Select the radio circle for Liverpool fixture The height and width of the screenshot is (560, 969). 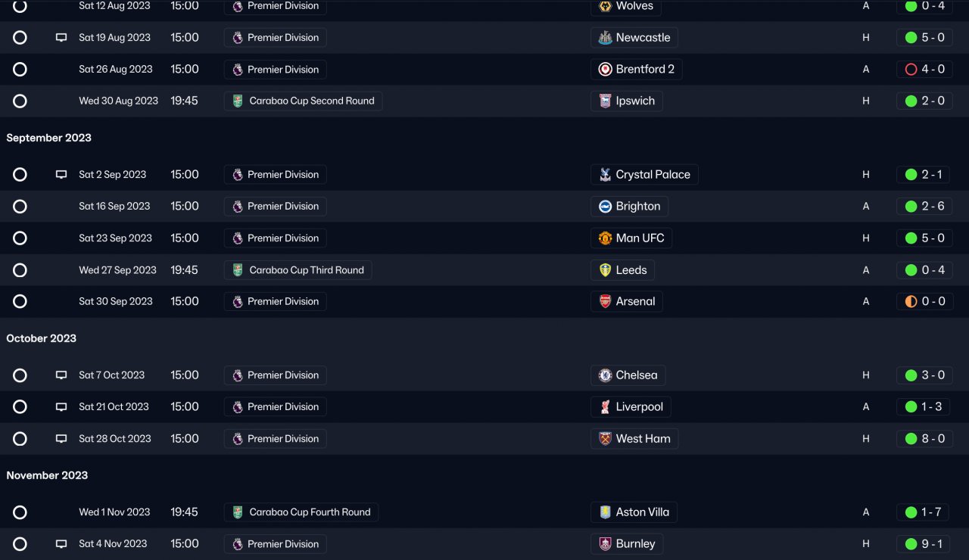pos(20,407)
